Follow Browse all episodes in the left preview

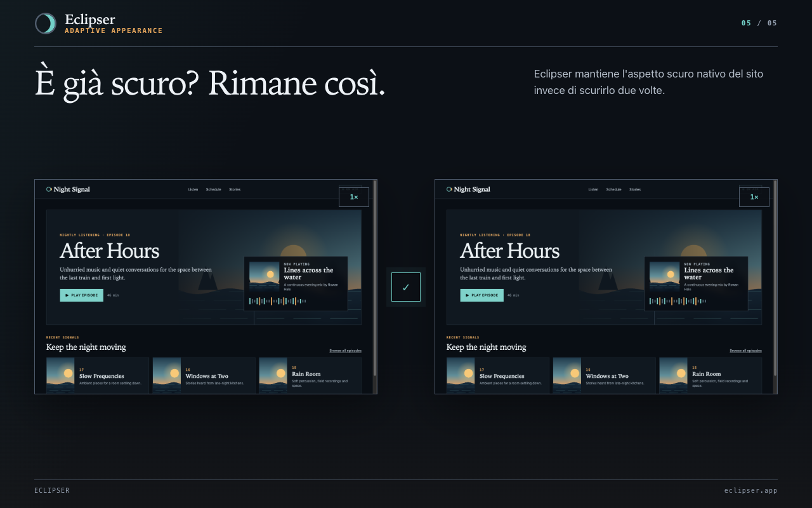coord(345,351)
